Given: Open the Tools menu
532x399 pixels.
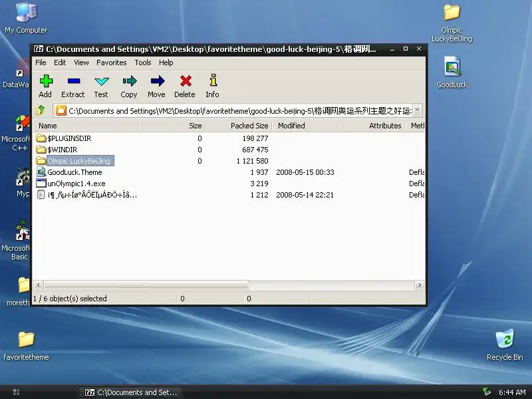Looking at the screenshot, I should point(143,63).
